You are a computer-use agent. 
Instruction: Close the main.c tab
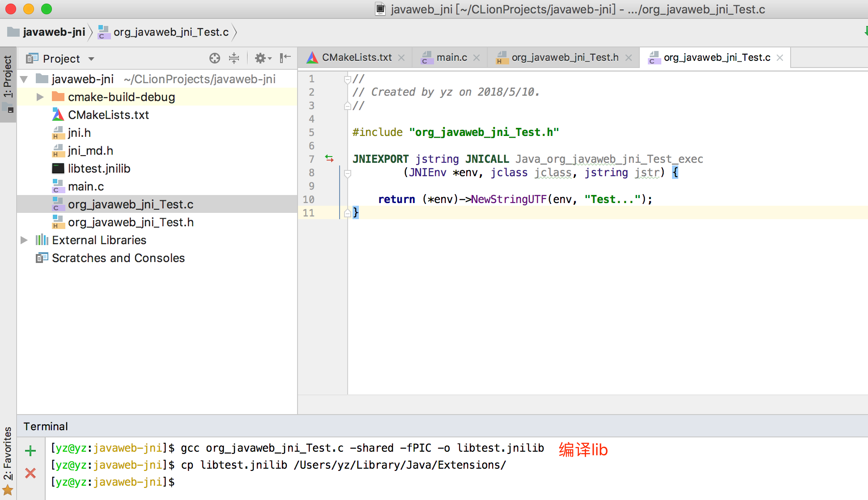pos(477,58)
